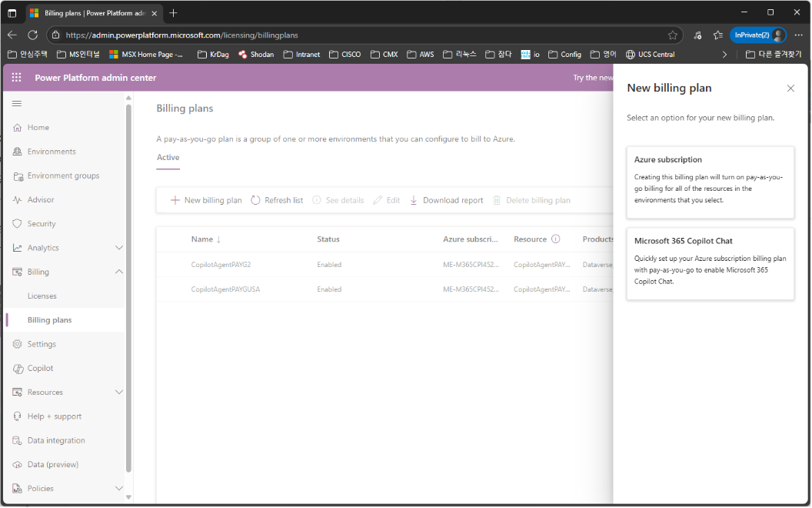Select CopilotAgentPAYGUSA billing plan row
The image size is (812, 508).
(384, 289)
